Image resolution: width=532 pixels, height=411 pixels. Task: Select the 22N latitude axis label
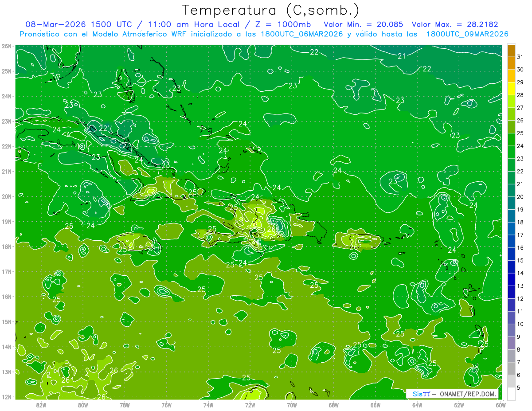pos(7,146)
